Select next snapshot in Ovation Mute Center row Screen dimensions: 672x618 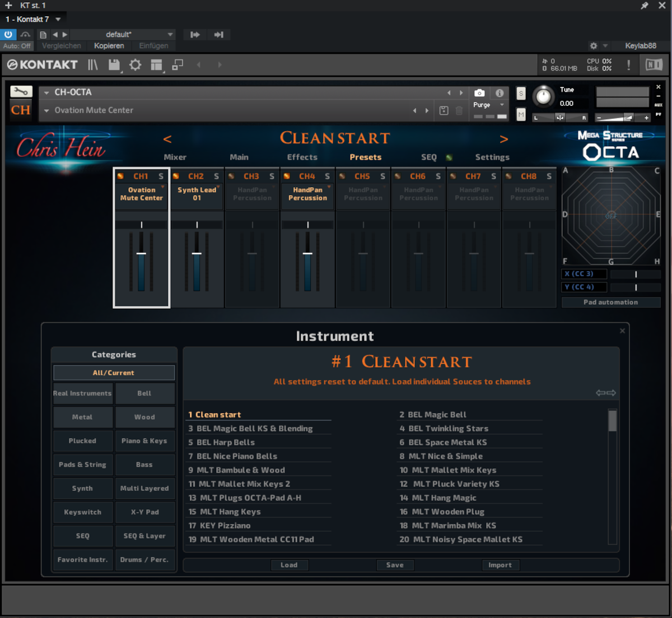[x=427, y=110]
